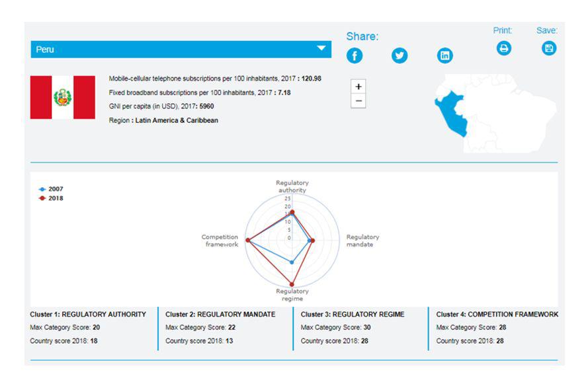588x380 pixels.
Task: Select Cluster 3: Regulatory Regime heading
Action: coord(353,315)
